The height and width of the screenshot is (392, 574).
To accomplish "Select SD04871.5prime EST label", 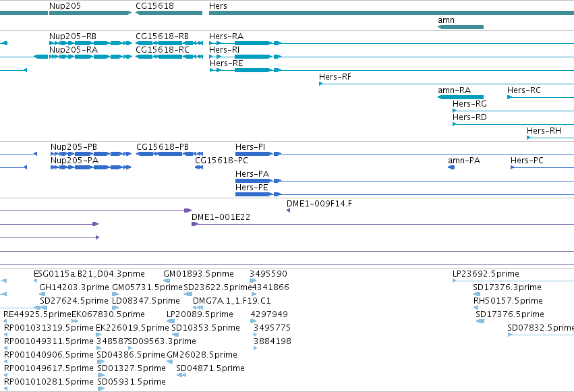I will tap(210, 368).
